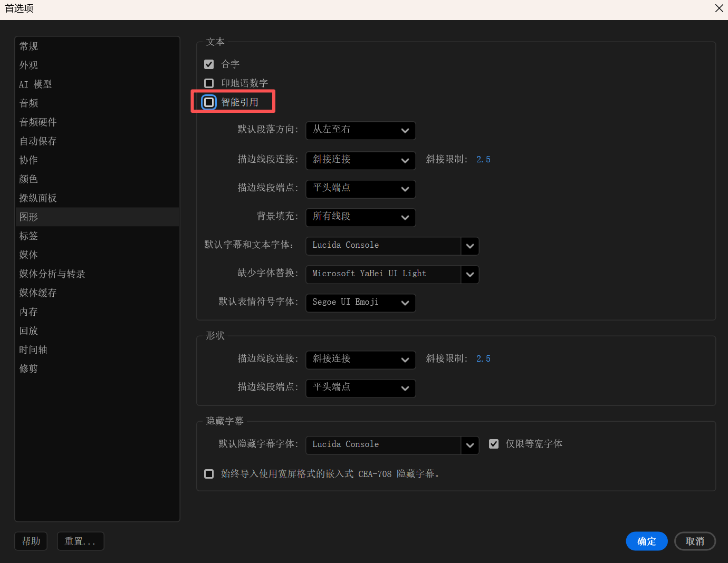Click the 确定 button
Image resolution: width=728 pixels, height=563 pixels.
(646, 541)
